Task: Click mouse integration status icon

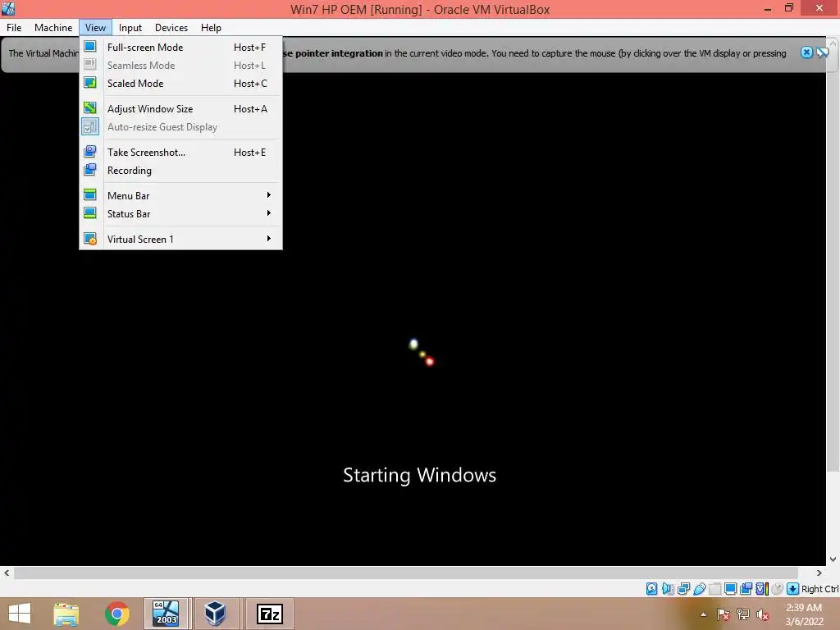Action: click(778, 589)
